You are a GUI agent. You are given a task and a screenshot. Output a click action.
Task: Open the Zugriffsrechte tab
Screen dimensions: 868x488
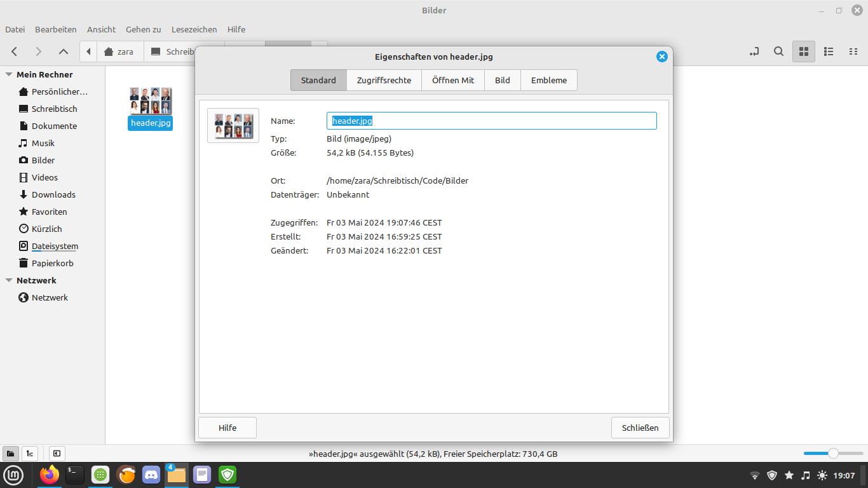point(384,80)
